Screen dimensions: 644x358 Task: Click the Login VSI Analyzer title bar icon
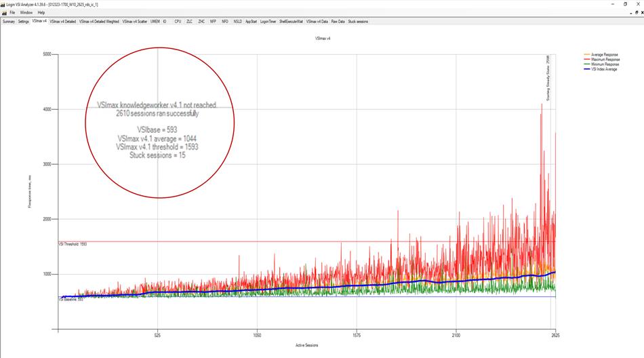pos(3,5)
